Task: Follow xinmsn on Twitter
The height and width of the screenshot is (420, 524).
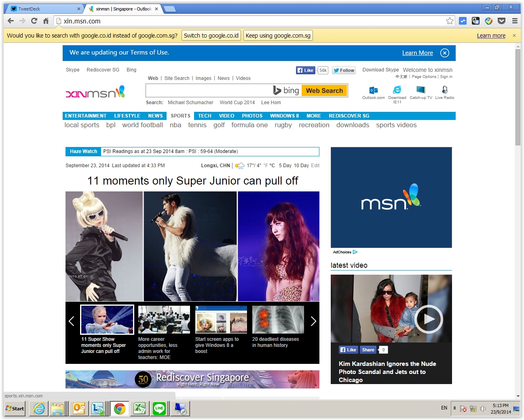Action: click(x=344, y=70)
